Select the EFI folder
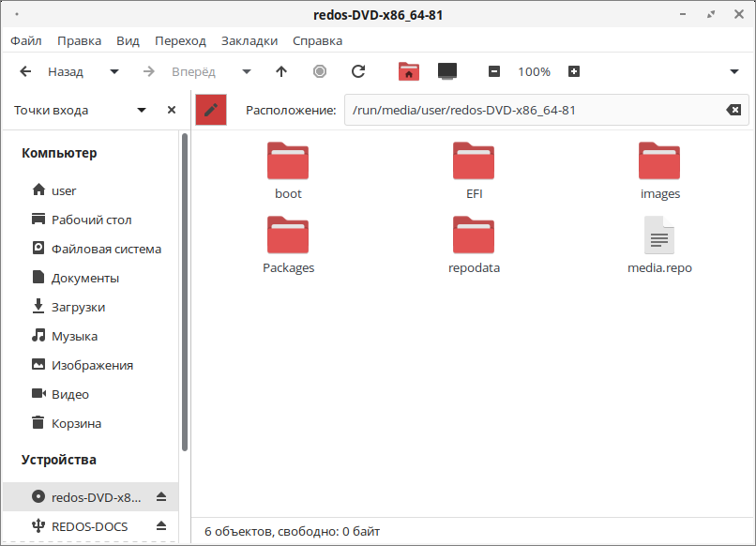Image resolution: width=756 pixels, height=546 pixels. (x=474, y=172)
